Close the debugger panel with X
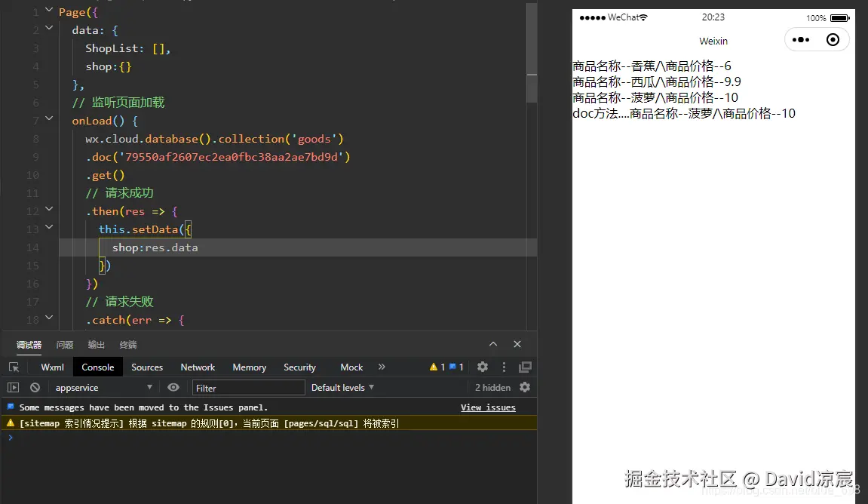Image resolution: width=868 pixels, height=504 pixels. pos(517,344)
